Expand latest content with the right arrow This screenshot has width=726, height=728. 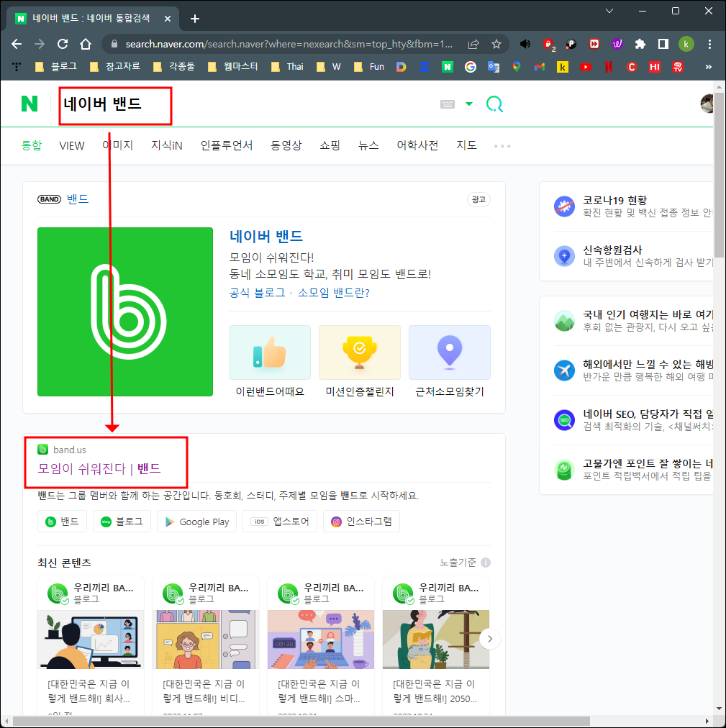point(490,638)
